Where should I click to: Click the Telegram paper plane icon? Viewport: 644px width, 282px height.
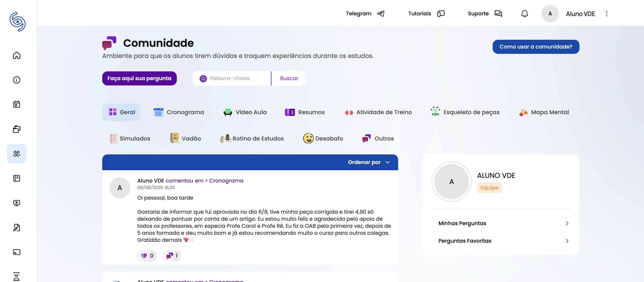381,14
